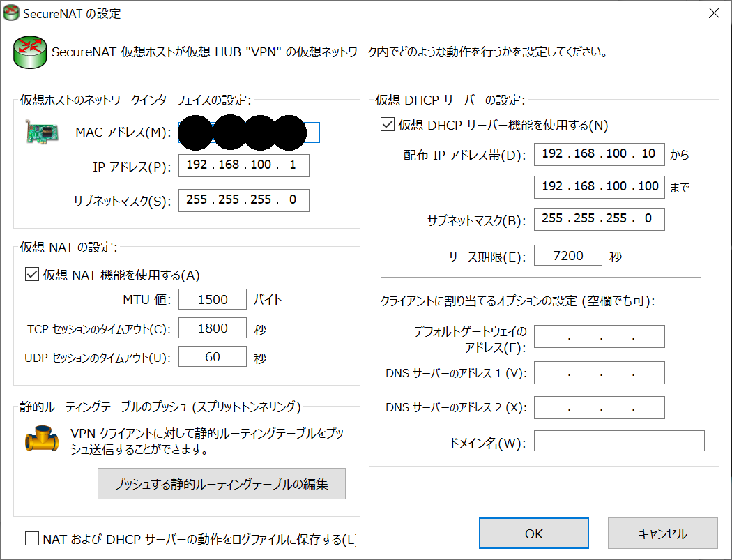The image size is (732, 560).
Task: Focus the デフォルトゲートウェイのアドレス field
Action: coord(599,337)
